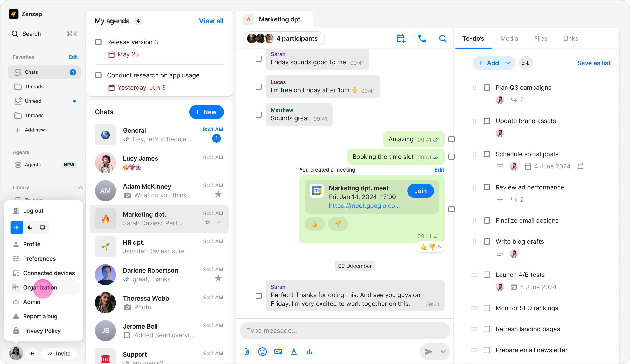Complete Update brand assets to-do
The height and width of the screenshot is (364, 630).
point(487,121)
